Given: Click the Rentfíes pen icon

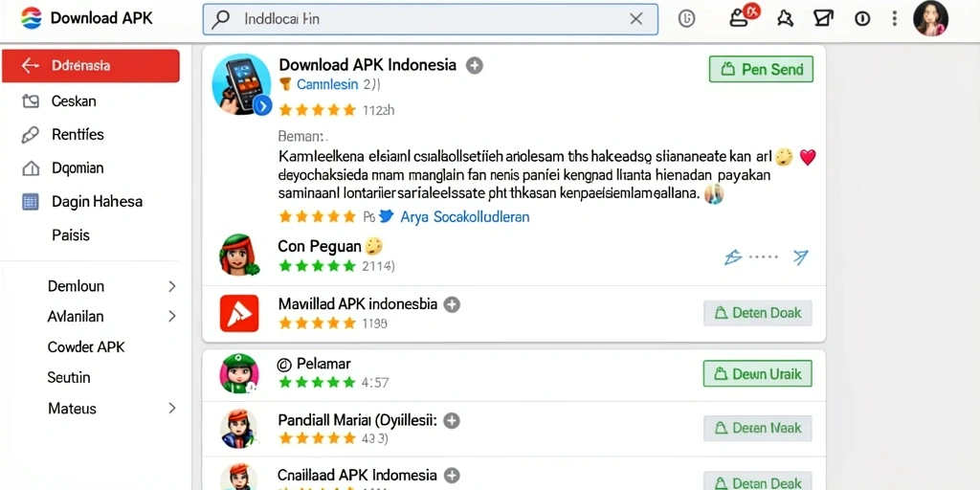Looking at the screenshot, I should tap(30, 135).
